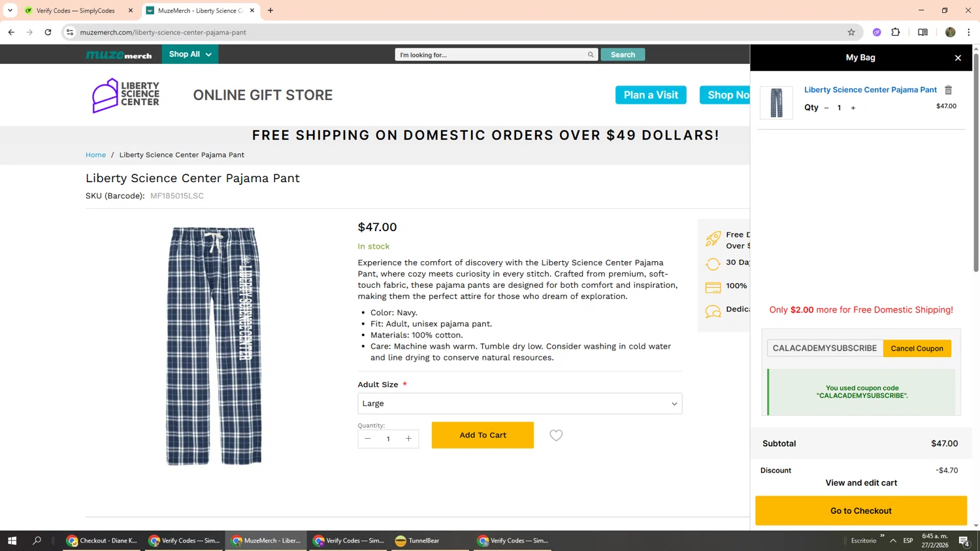Bookmark this page with the star icon
The height and width of the screenshot is (551, 980).
[851, 32]
